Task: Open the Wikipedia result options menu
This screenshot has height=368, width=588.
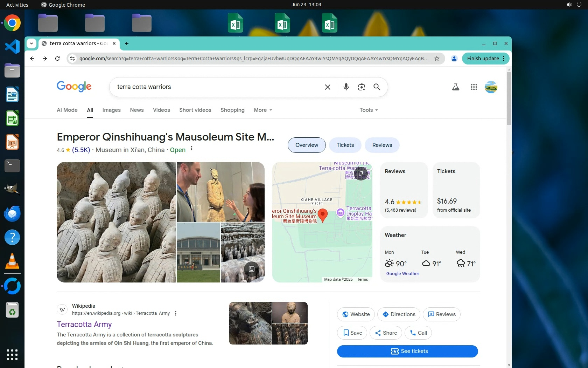Action: 176,313
